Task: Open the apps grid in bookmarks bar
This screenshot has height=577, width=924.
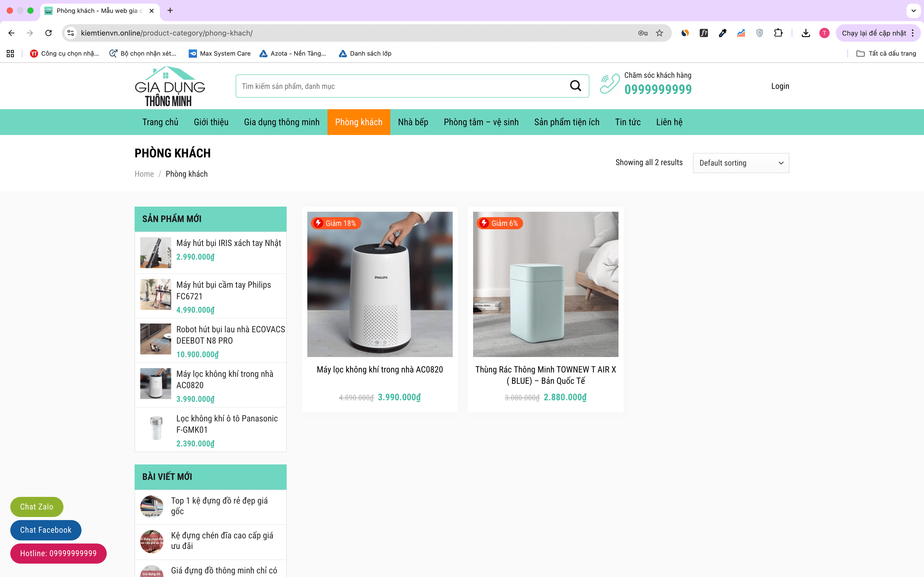Action: 10,53
